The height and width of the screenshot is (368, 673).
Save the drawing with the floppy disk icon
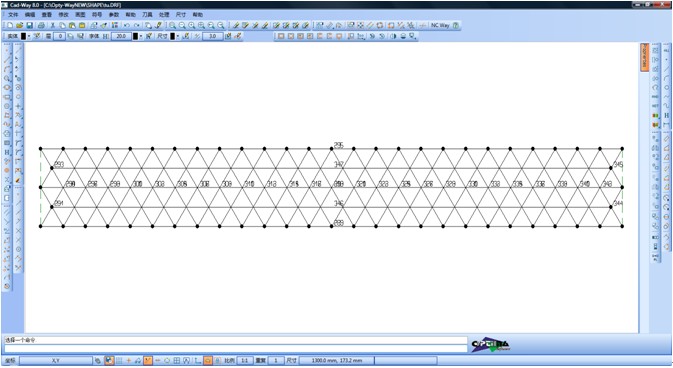pos(29,25)
